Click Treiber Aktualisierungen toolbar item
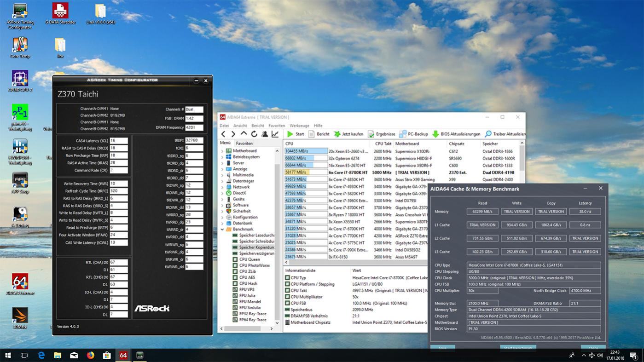The image size is (644, 362). pos(505,134)
